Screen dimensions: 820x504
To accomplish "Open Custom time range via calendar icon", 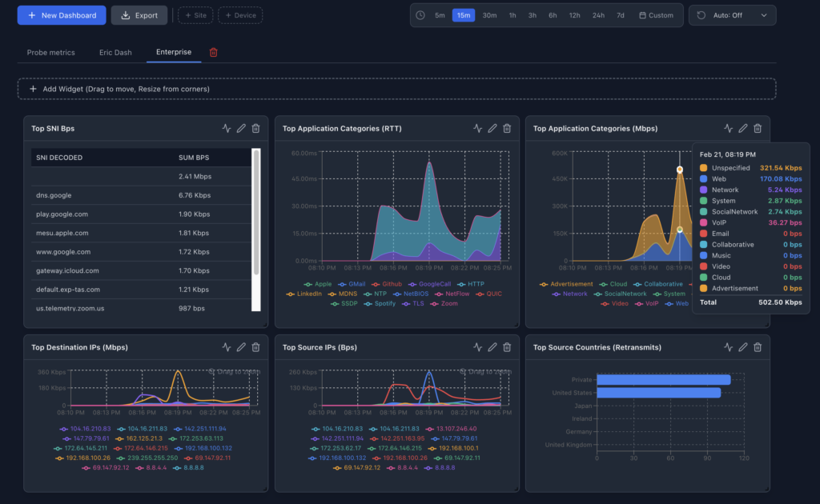I will [x=656, y=14].
